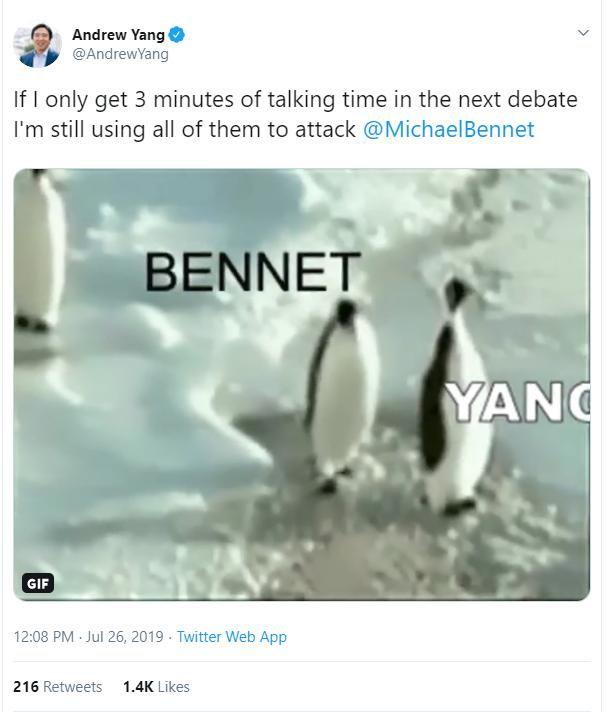
Task: Click the Jul 26, 2019 date
Action: pos(124,636)
